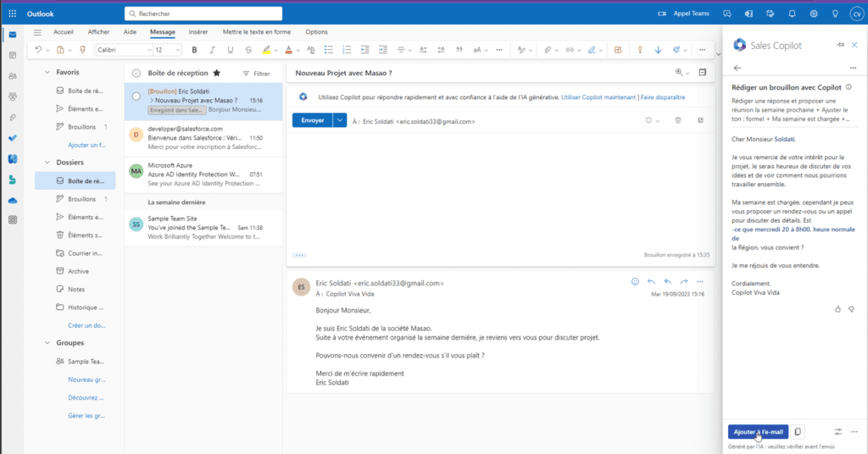Image resolution: width=868 pixels, height=454 pixels.
Task: Open the Filtrer button
Action: coord(256,74)
